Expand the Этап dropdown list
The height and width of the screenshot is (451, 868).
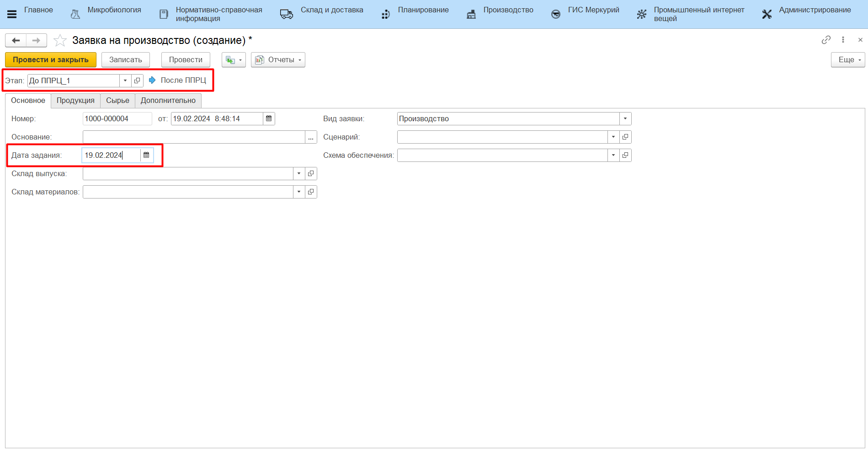click(125, 81)
